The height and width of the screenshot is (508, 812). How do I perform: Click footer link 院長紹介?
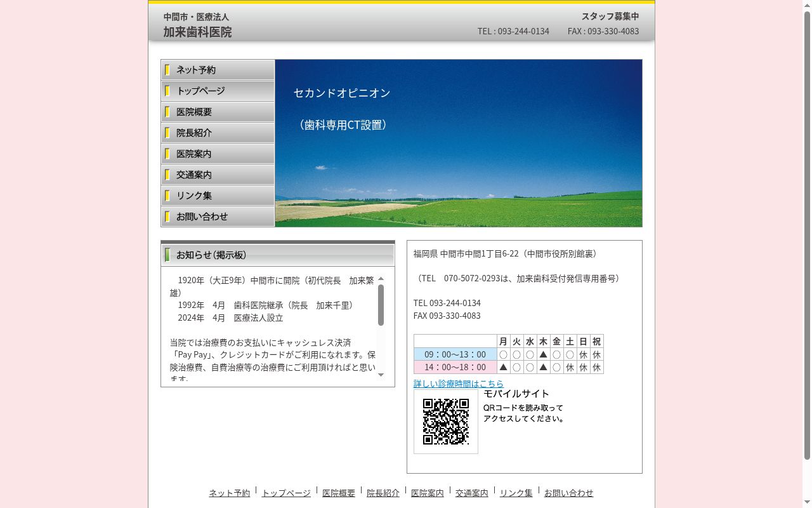[383, 493]
